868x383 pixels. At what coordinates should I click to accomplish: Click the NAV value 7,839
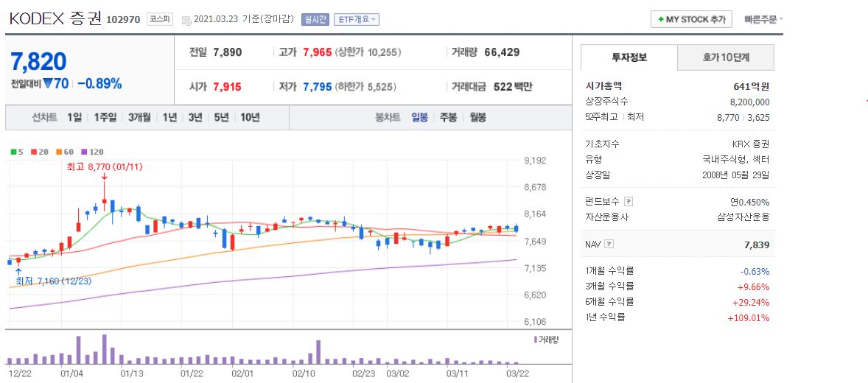(x=757, y=245)
